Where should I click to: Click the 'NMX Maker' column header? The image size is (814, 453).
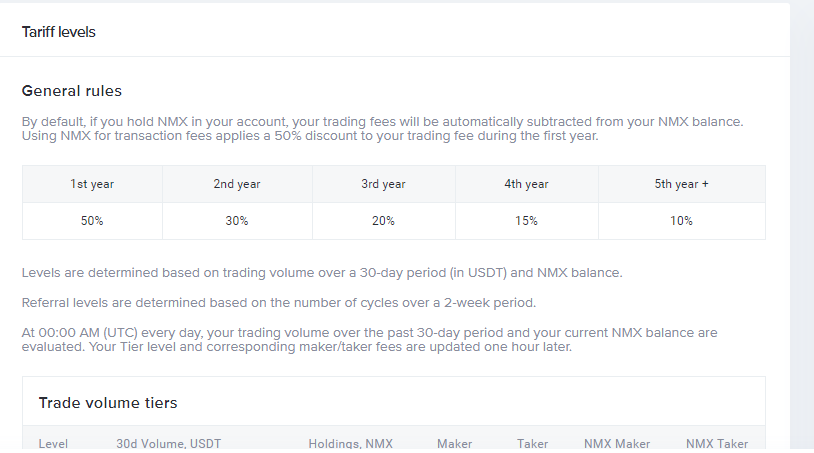(617, 444)
